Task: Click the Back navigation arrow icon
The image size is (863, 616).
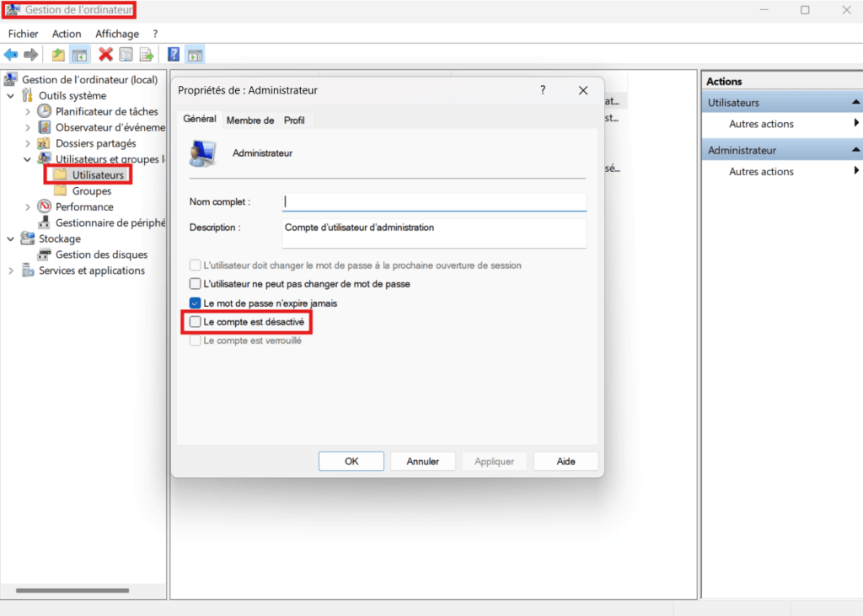Action: pos(12,54)
